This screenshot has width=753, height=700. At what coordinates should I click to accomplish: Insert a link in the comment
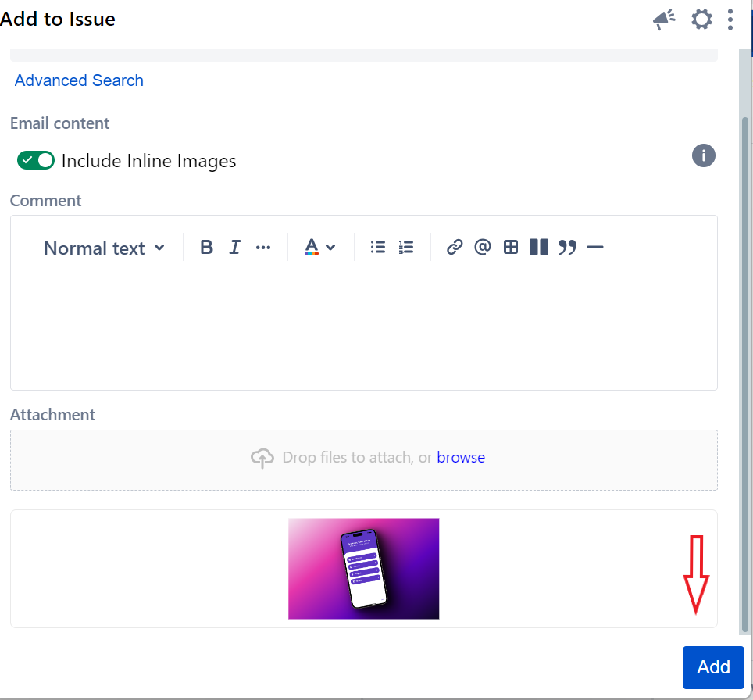point(455,248)
